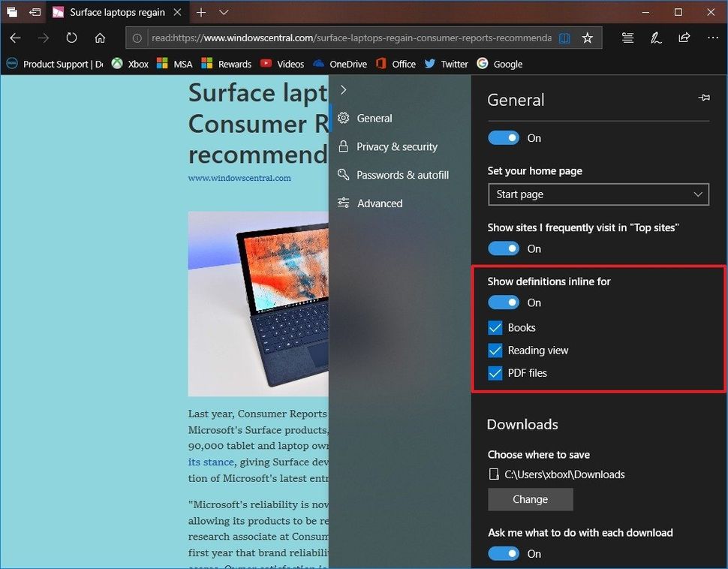Image resolution: width=728 pixels, height=569 pixels.
Task: Open the Advanced settings section
Action: 380,203
